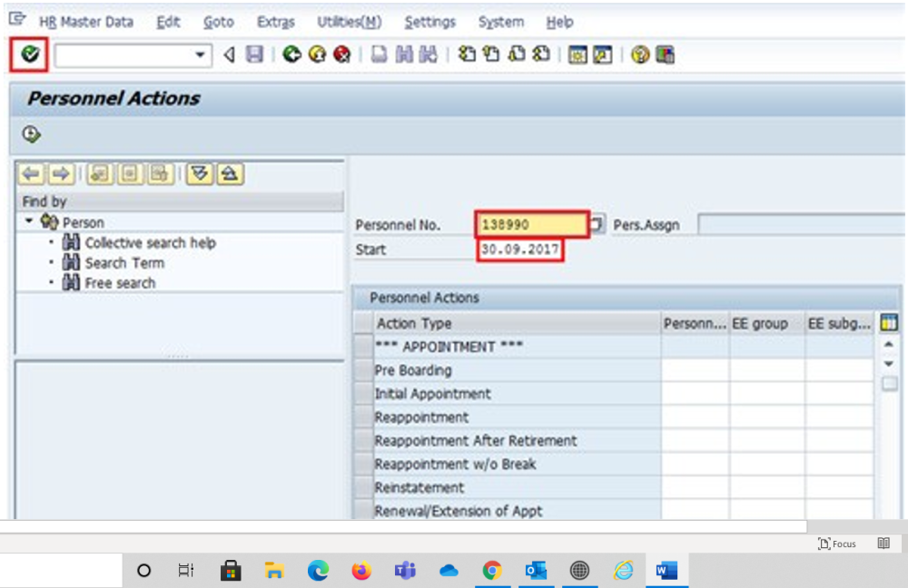This screenshot has width=908, height=588.
Task: Open Read Mode view icon in Word
Action: tap(883, 543)
